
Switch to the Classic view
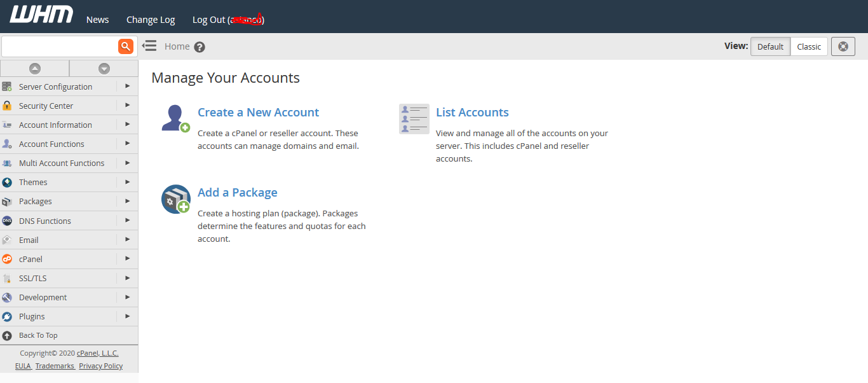[809, 46]
